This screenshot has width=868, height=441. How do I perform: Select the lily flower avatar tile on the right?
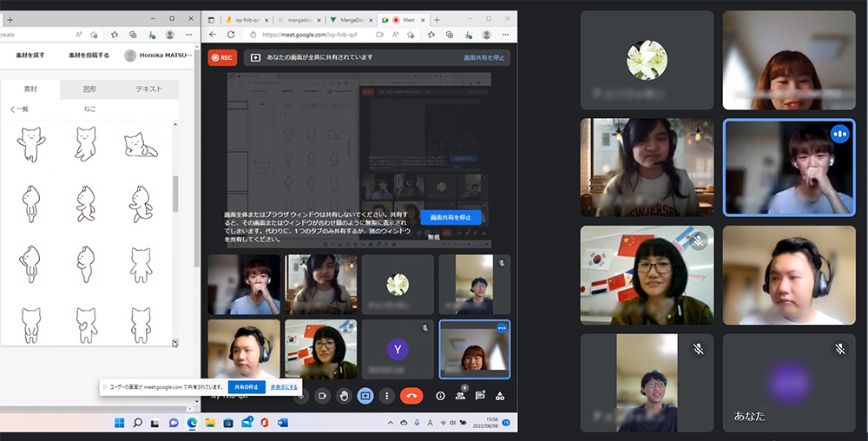click(647, 60)
